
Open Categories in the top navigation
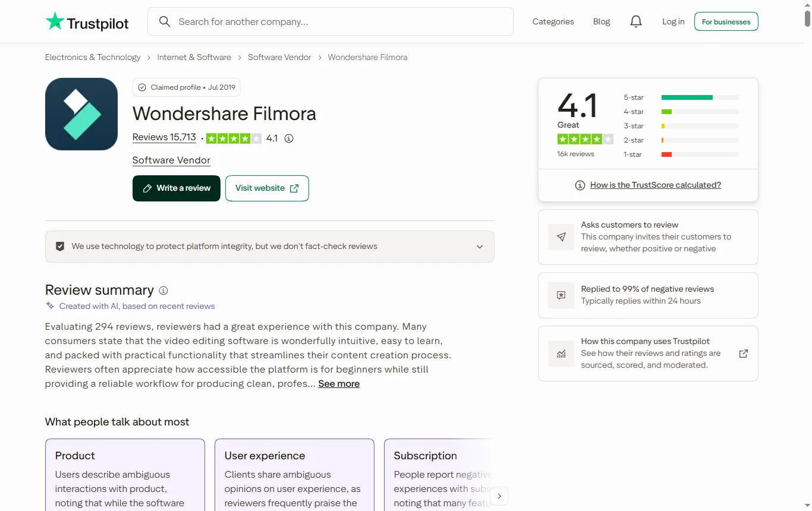553,21
